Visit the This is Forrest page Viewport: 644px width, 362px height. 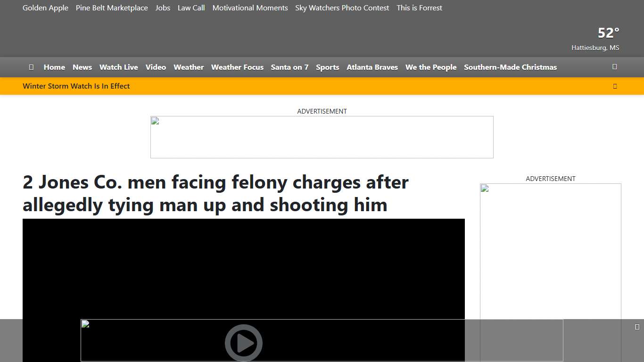[419, 8]
